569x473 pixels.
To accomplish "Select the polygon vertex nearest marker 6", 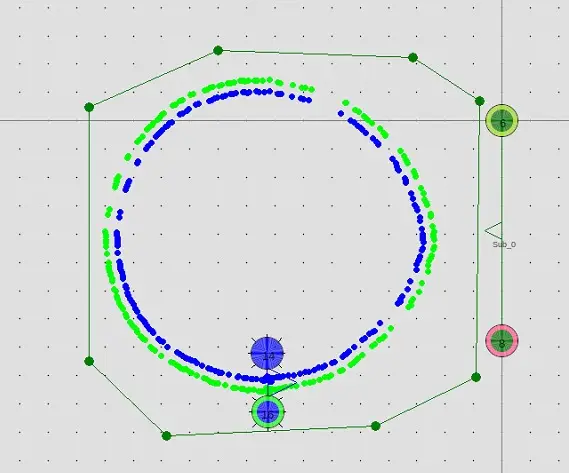I will [x=479, y=101].
